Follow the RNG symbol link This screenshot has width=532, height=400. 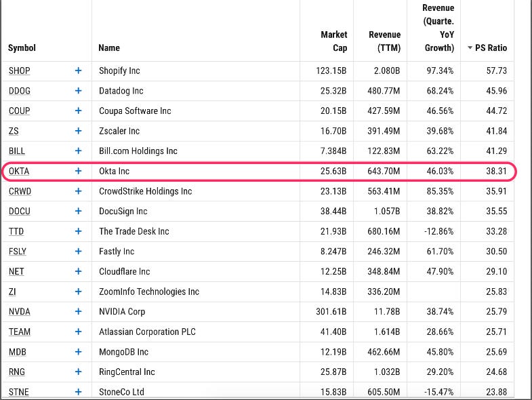pos(17,372)
